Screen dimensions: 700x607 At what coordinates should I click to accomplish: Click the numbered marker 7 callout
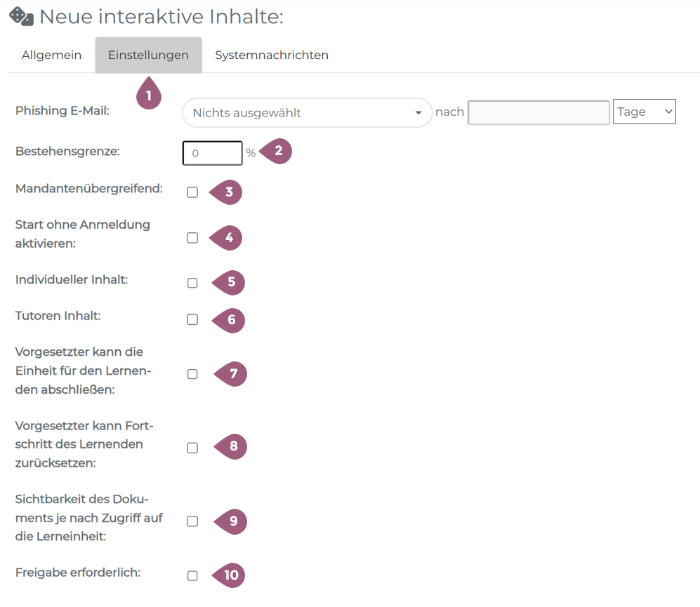233,374
